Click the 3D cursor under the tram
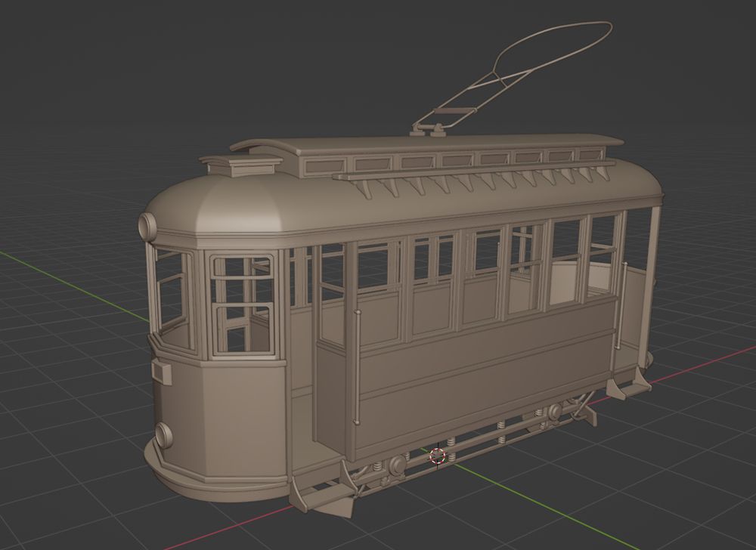The image size is (756, 550). click(x=437, y=456)
